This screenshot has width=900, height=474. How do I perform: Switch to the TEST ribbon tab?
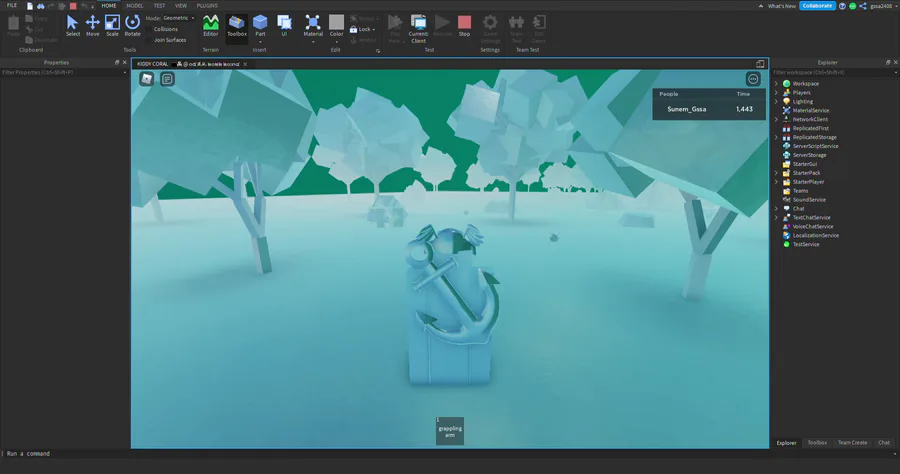159,6
